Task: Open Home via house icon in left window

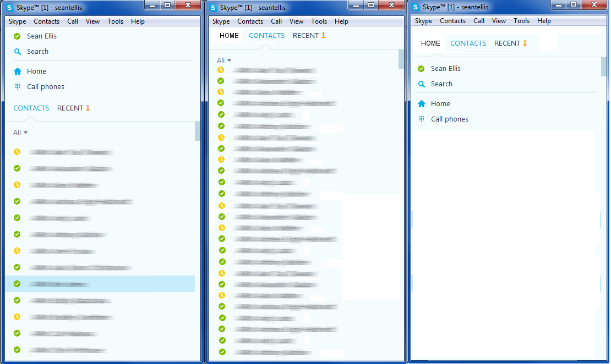Action: [18, 71]
